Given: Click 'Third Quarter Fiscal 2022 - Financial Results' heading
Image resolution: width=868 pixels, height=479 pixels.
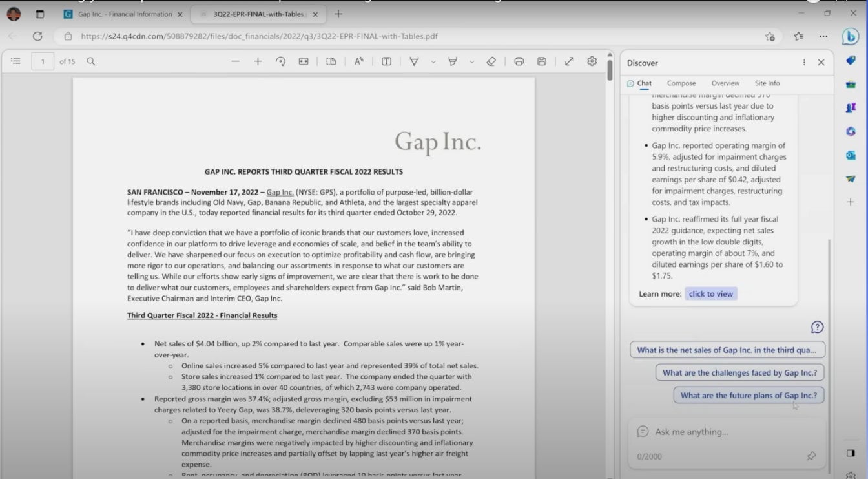Looking at the screenshot, I should [202, 315].
